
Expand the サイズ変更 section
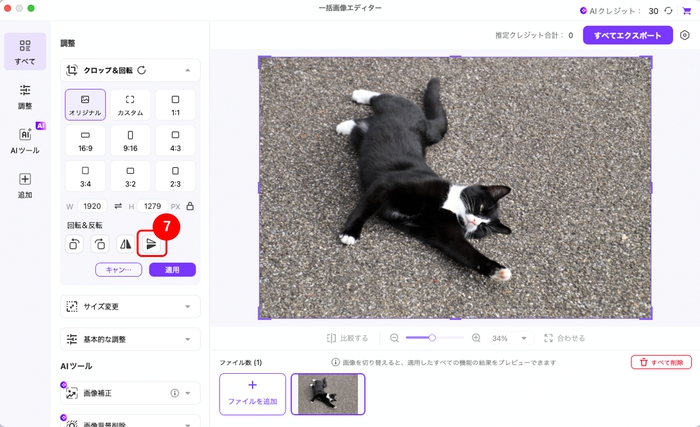click(x=130, y=306)
